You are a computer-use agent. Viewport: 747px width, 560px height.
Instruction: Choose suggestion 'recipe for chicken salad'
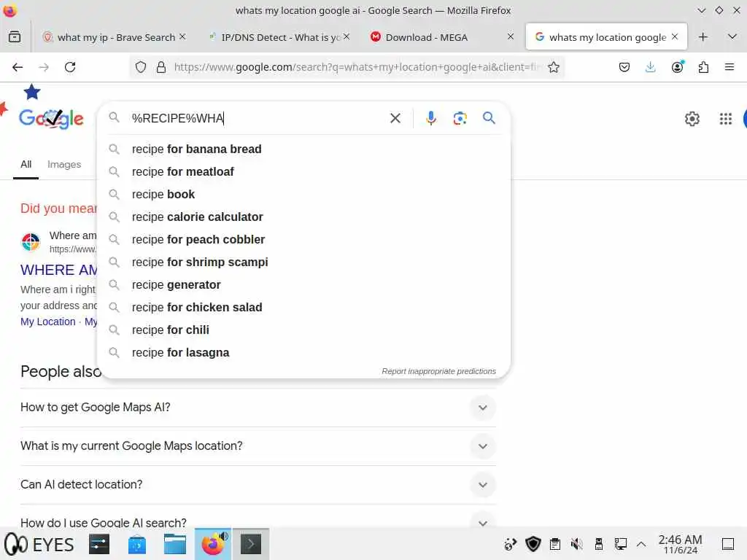303,308
